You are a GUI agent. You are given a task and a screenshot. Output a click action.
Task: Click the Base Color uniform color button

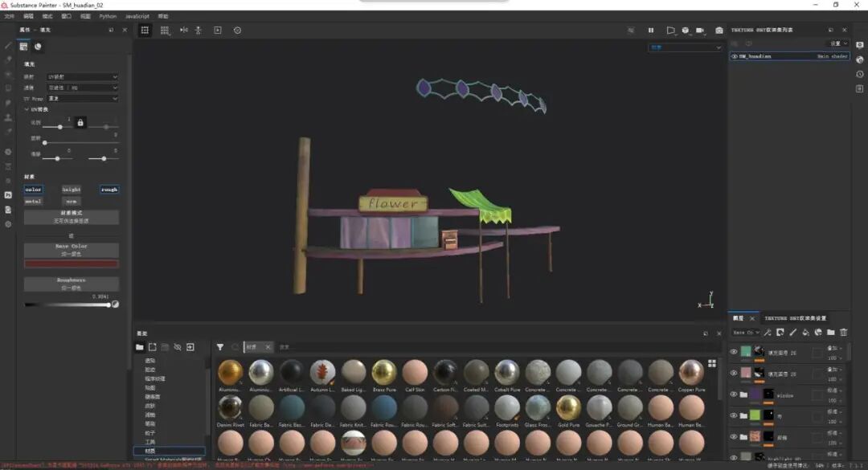tap(72, 250)
